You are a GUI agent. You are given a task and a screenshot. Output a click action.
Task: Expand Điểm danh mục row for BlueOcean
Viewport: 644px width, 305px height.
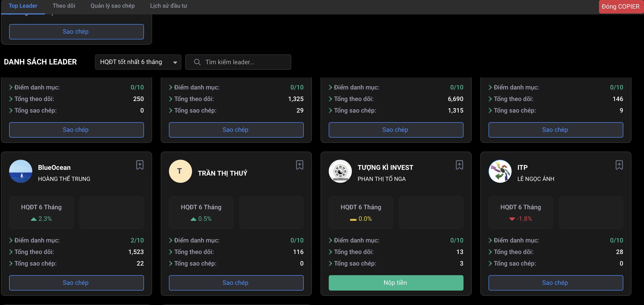11,240
